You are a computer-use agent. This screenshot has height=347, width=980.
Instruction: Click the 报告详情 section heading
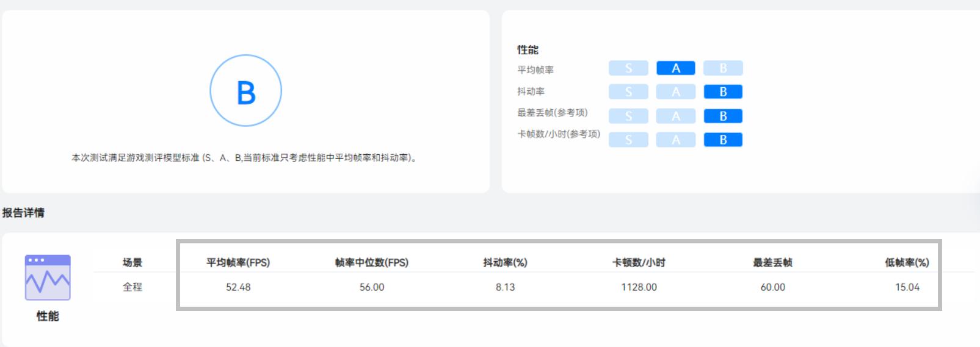[23, 213]
